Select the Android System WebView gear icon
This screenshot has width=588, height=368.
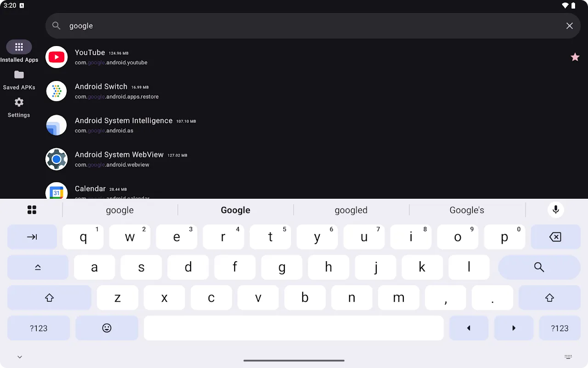tap(56, 159)
